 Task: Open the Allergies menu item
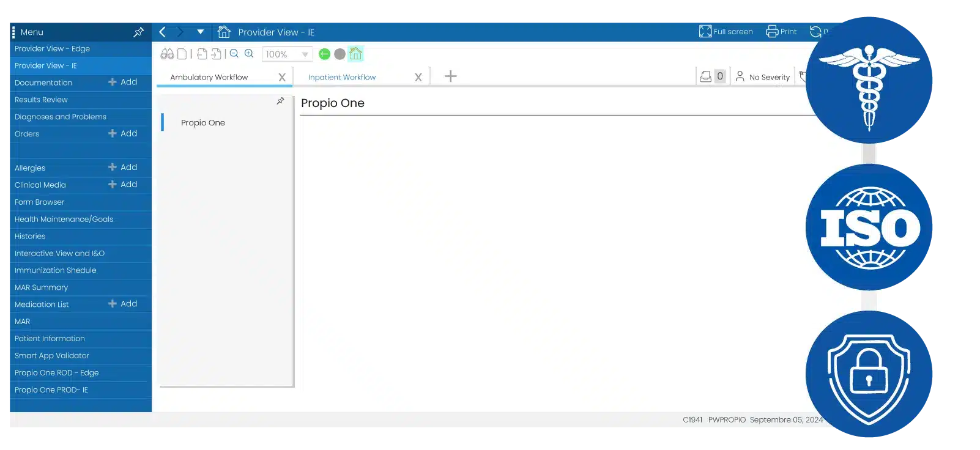[30, 168]
